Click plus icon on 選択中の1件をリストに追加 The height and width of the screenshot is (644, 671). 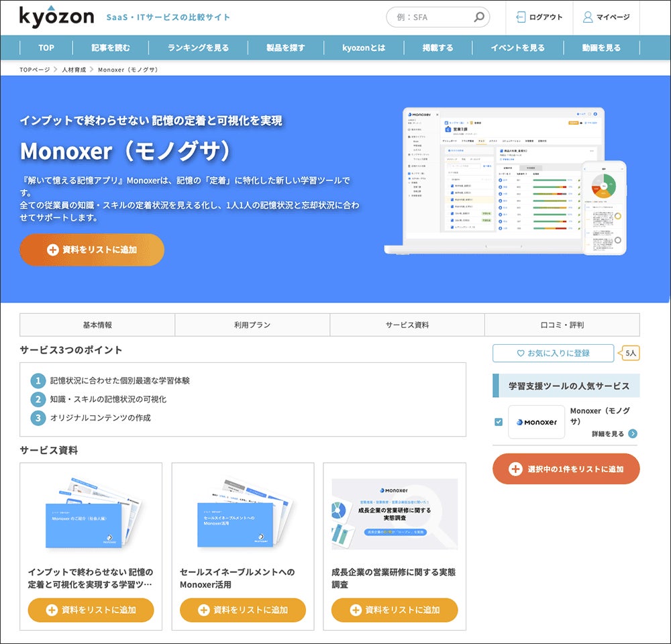pos(515,469)
